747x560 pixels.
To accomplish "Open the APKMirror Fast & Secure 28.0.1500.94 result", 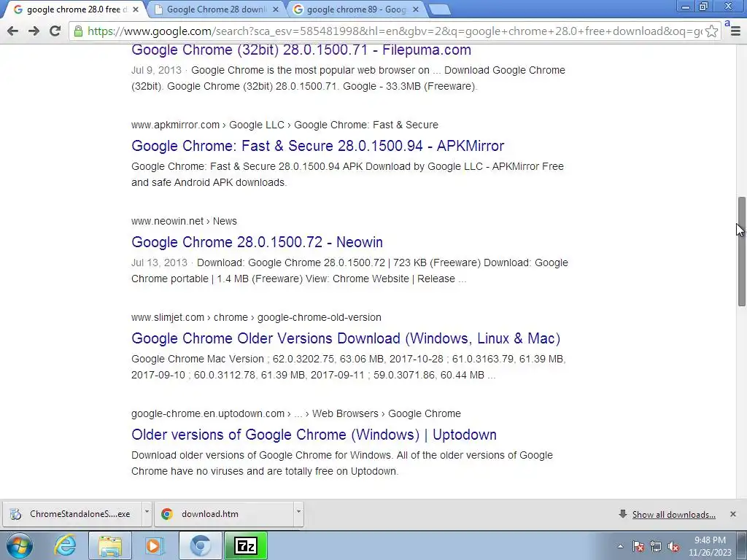I will point(318,146).
